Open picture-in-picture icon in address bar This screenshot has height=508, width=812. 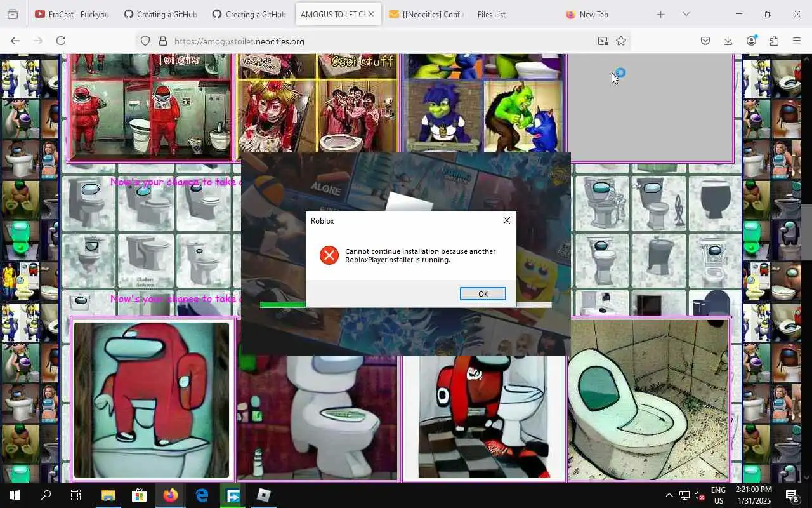tap(603, 41)
